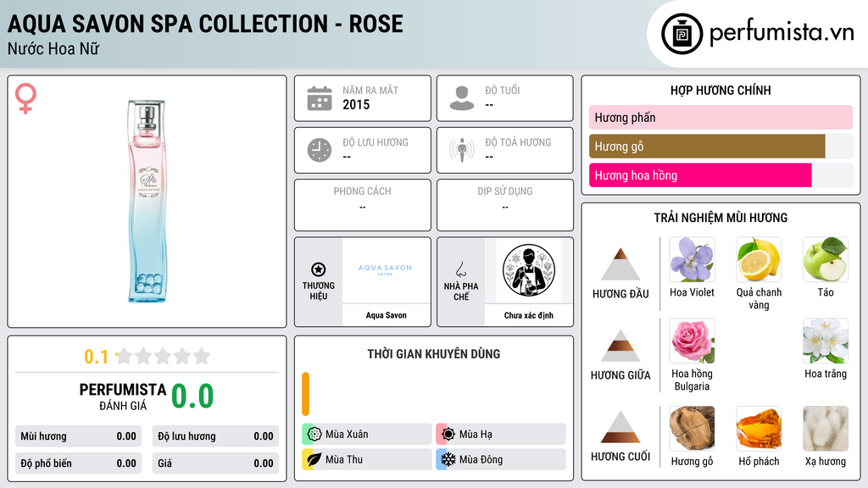Screen dimensions: 868x488
Task: Click the Mùa Hạ season button
Action: [500, 435]
